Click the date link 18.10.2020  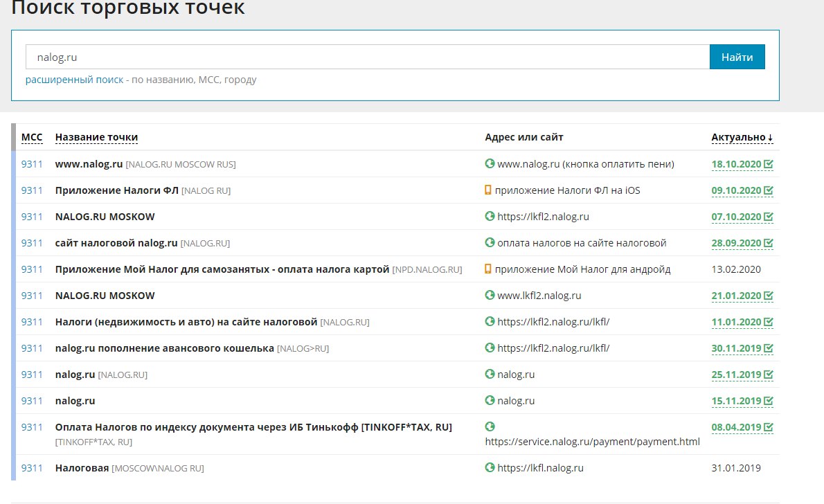click(x=736, y=164)
